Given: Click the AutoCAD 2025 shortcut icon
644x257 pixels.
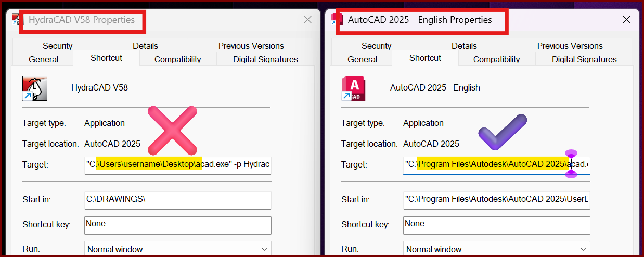Looking at the screenshot, I should 354,88.
